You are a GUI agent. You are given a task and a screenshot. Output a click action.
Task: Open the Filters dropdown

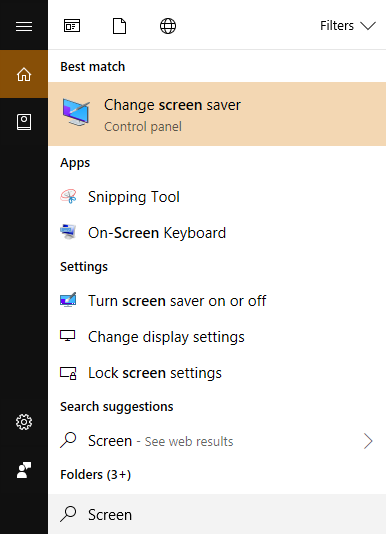348,26
